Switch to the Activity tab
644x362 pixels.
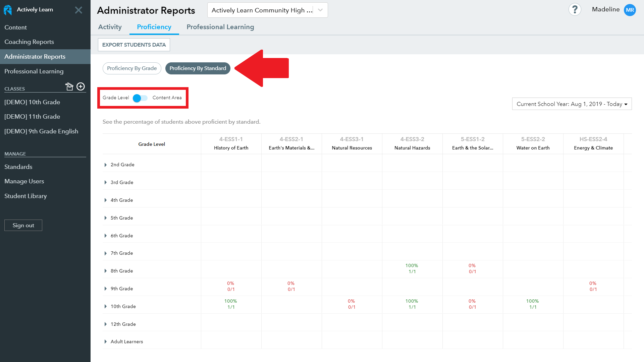(110, 27)
